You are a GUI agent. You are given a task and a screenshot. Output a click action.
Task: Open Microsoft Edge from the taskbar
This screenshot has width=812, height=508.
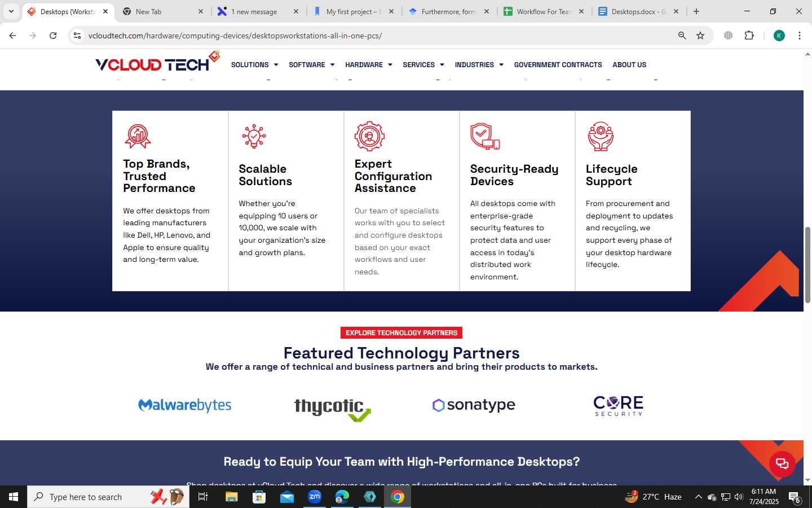tap(342, 497)
